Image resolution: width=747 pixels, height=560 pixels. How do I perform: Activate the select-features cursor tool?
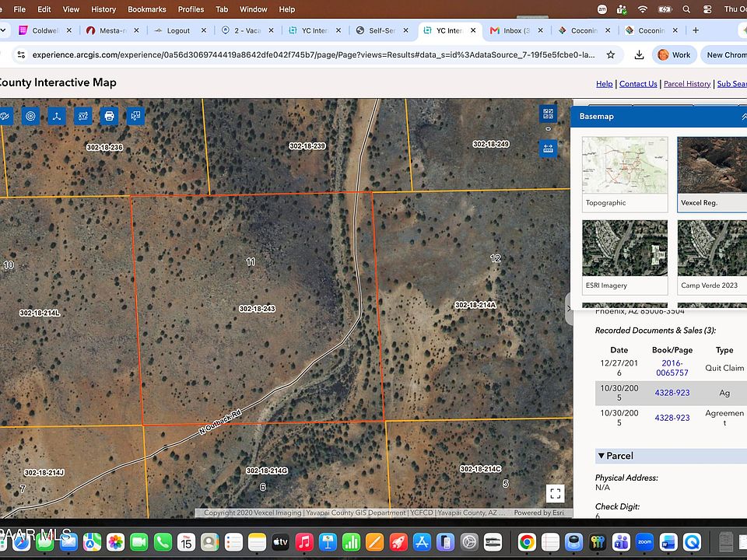(135, 116)
